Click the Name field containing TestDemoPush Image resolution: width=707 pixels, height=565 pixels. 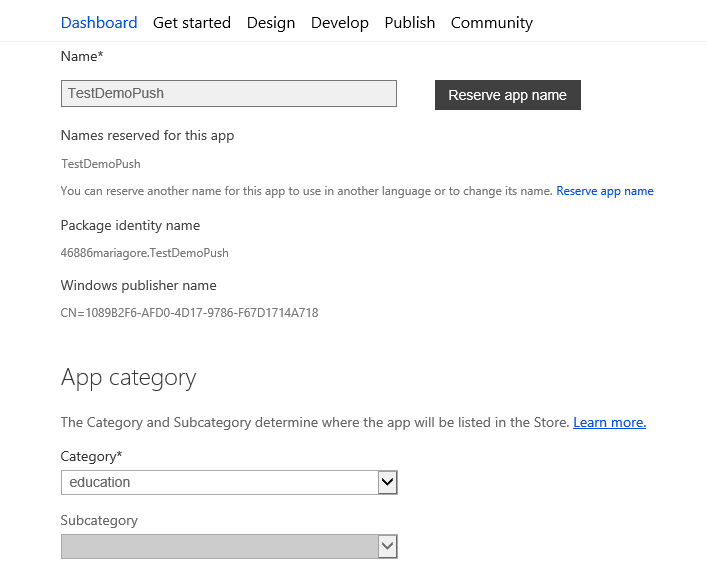pyautogui.click(x=229, y=93)
